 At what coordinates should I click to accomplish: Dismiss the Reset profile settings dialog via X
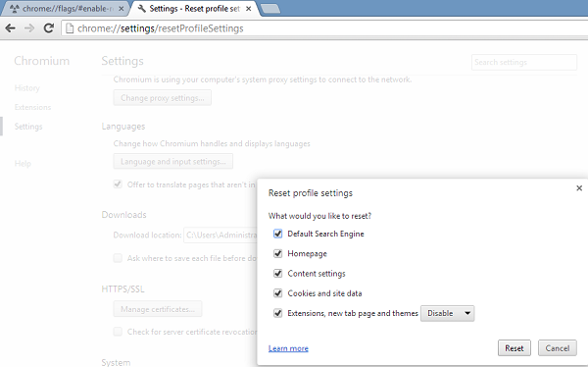(579, 187)
